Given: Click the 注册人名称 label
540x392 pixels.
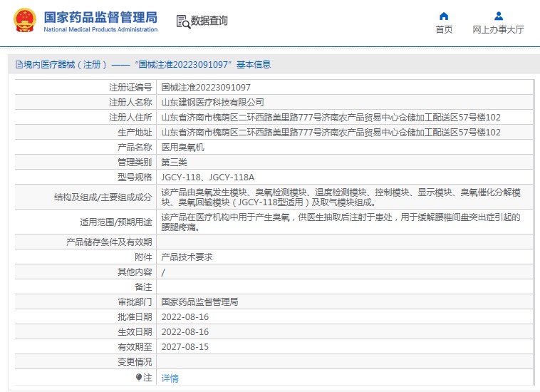Looking at the screenshot, I should (130, 103).
